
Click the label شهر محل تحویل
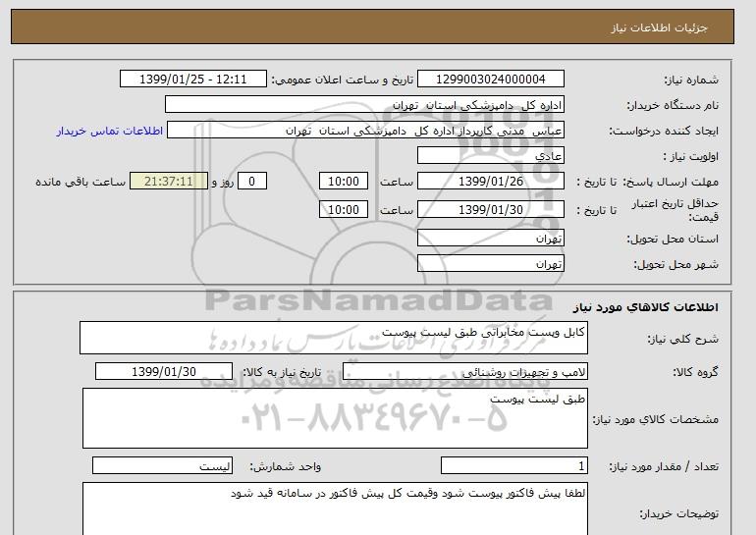675,264
